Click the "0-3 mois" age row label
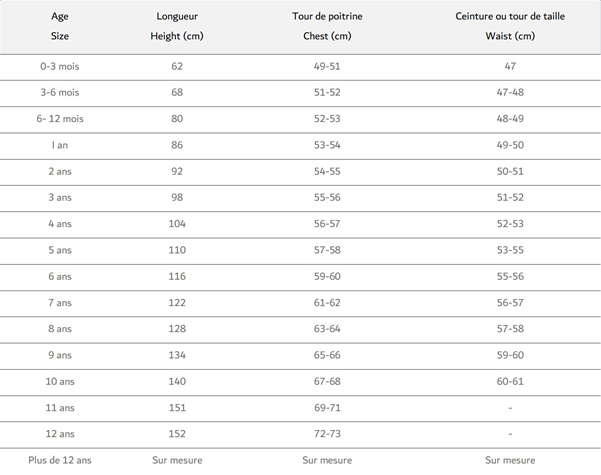Screen dimensions: 601x475 pyautogui.click(x=59, y=66)
